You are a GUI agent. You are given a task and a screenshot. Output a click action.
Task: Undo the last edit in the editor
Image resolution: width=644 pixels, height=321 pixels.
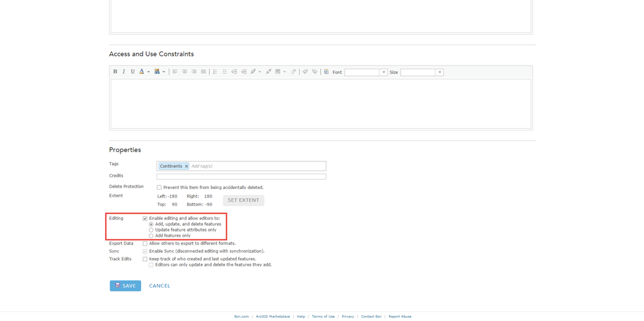[305, 71]
